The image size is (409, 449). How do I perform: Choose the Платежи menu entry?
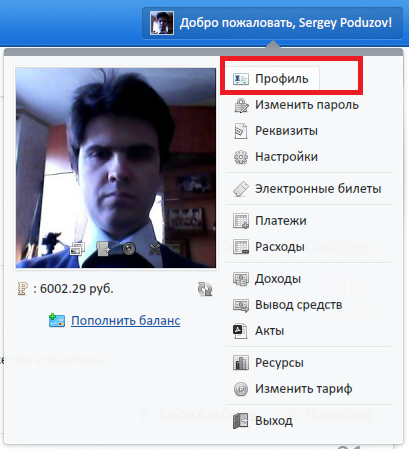281,221
